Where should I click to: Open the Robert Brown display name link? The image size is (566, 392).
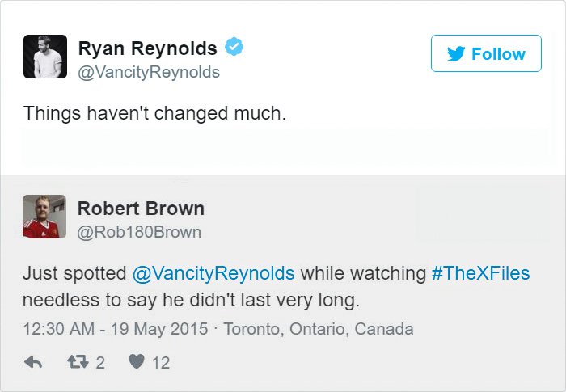tap(141, 209)
